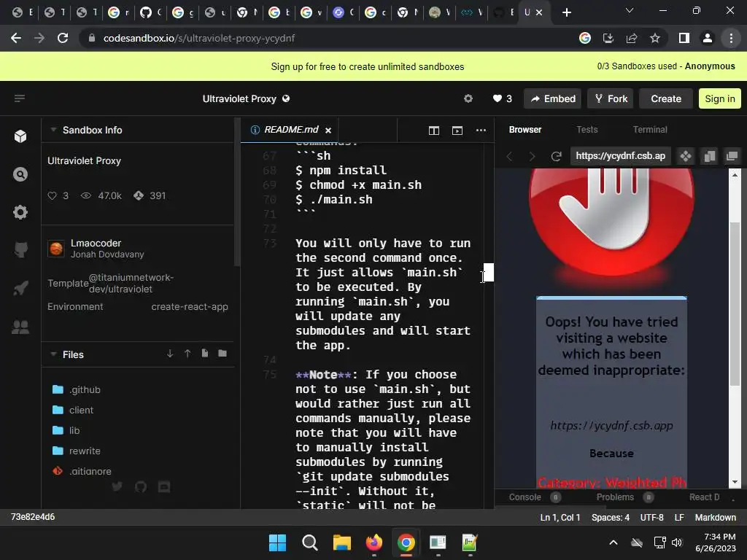Click the copy-window icon in preview toolbar
This screenshot has height=560, width=747.
[709, 156]
